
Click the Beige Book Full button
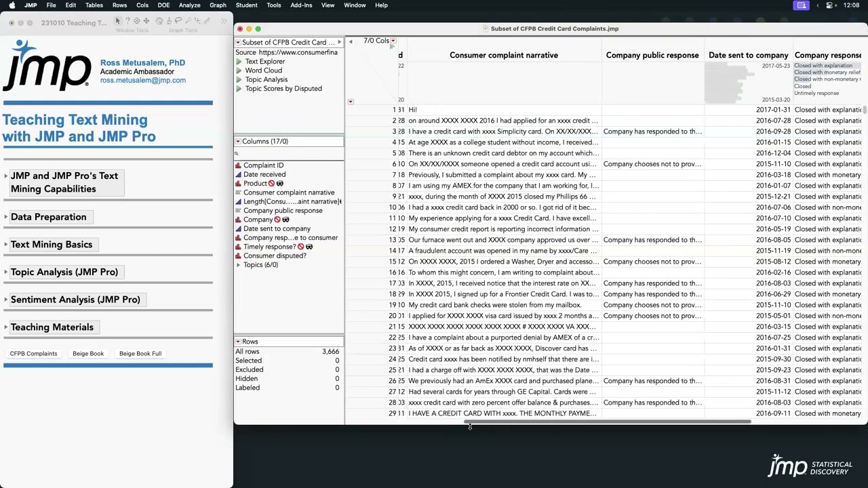[x=140, y=354]
